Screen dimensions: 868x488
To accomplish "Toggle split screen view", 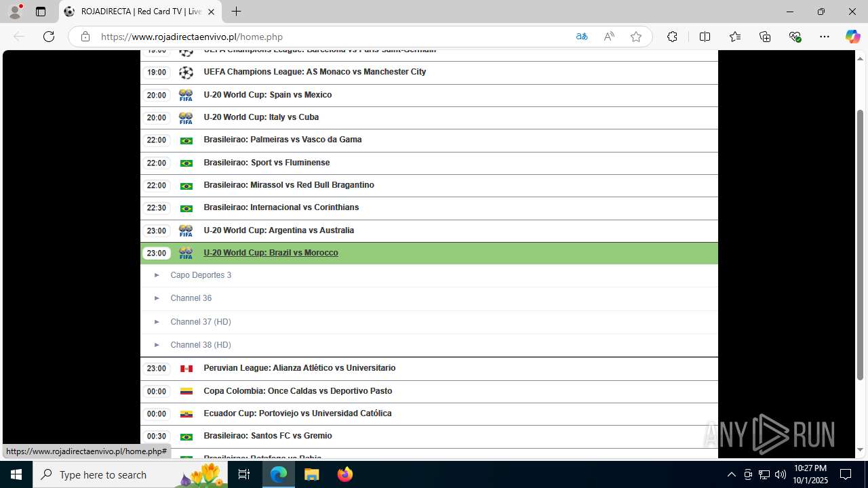I will point(705,37).
